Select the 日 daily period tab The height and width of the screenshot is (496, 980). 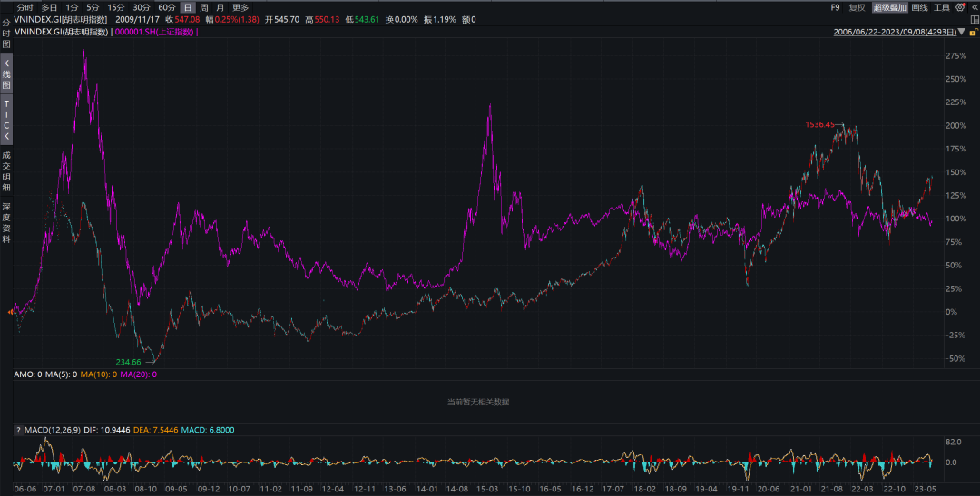coord(188,7)
